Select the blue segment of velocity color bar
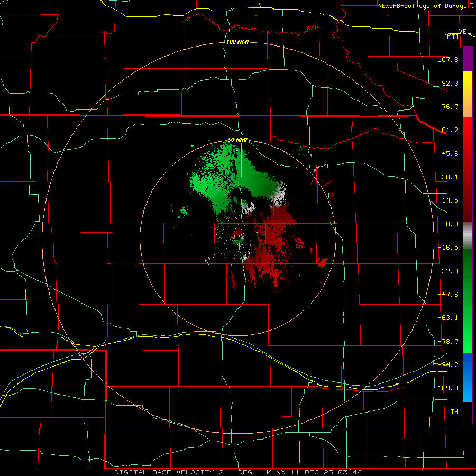The width and height of the screenshot is (476, 476). (467, 377)
